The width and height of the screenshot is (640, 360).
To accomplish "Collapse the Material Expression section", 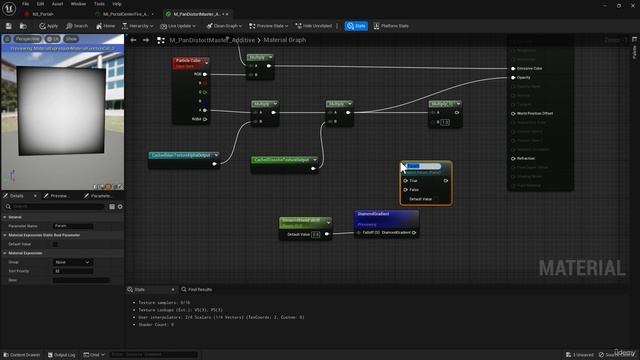I will 5,253.
